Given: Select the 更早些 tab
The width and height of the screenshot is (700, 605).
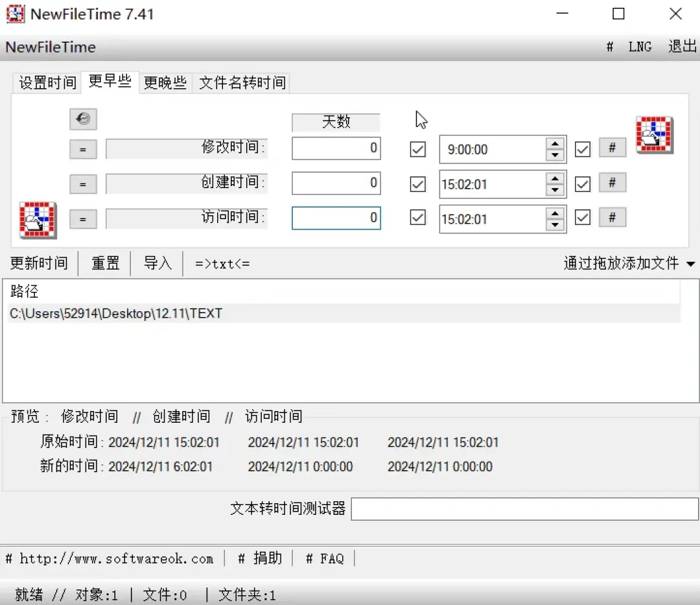Looking at the screenshot, I should pyautogui.click(x=110, y=81).
